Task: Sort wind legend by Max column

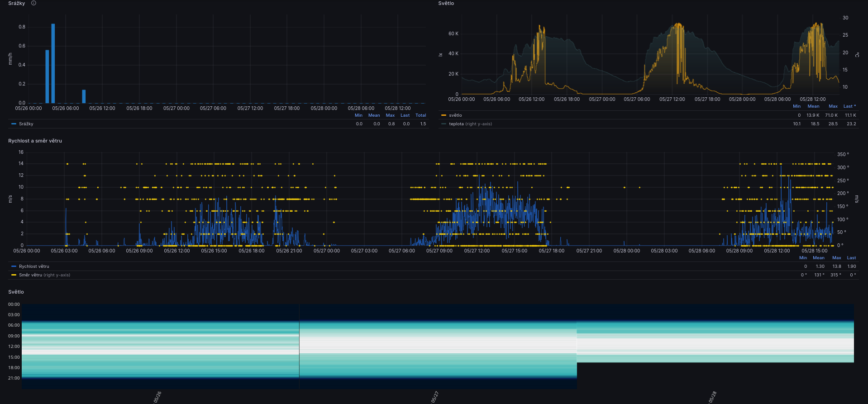Action: (836, 258)
